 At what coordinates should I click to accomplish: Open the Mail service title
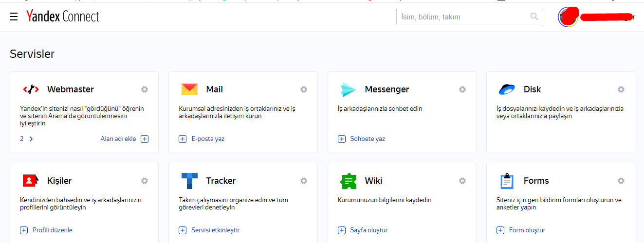pyautogui.click(x=215, y=89)
